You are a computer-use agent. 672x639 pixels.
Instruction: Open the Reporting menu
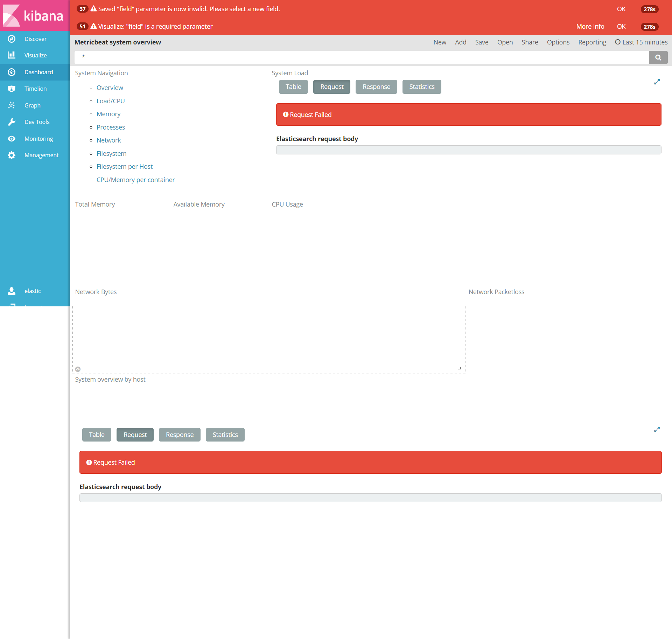click(x=592, y=42)
